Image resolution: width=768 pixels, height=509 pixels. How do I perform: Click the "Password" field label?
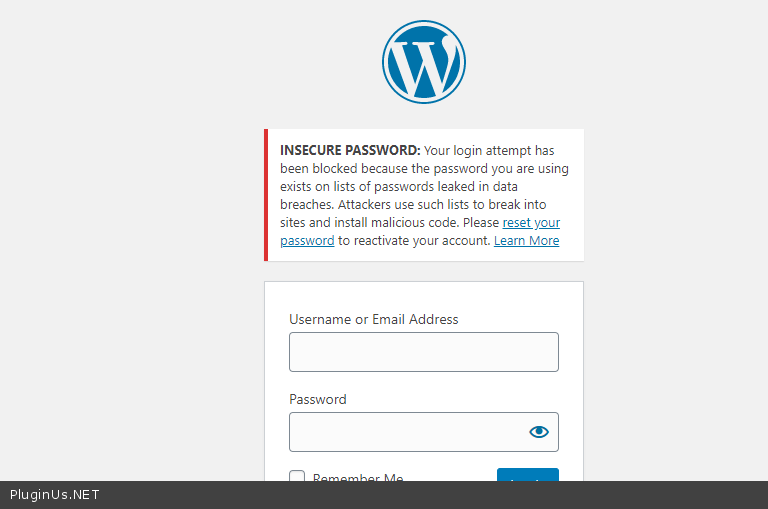click(317, 399)
